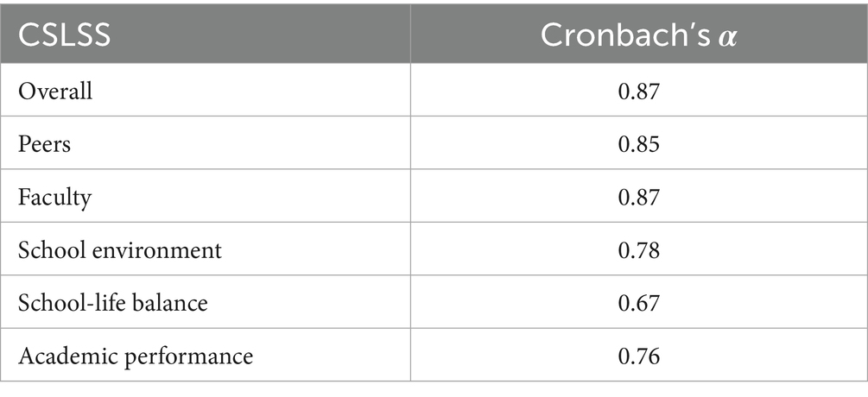
Task: Select the School-life balance row label
Action: point(113,303)
